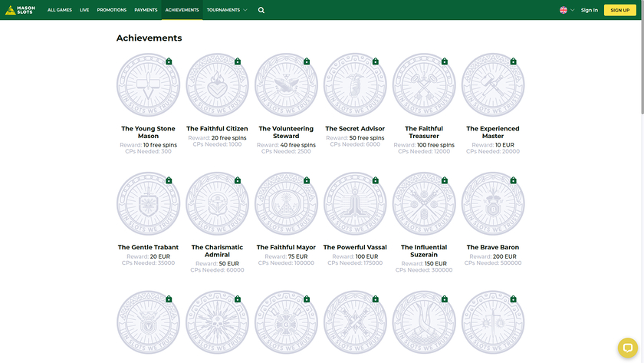
Task: Select The Faithful Citizen heart badge
Action: 217,85
